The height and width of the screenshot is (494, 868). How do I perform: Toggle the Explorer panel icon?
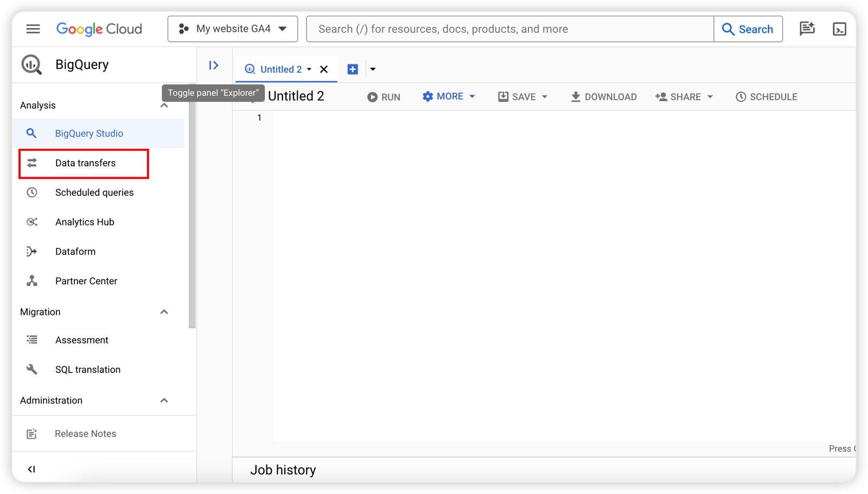coord(214,66)
